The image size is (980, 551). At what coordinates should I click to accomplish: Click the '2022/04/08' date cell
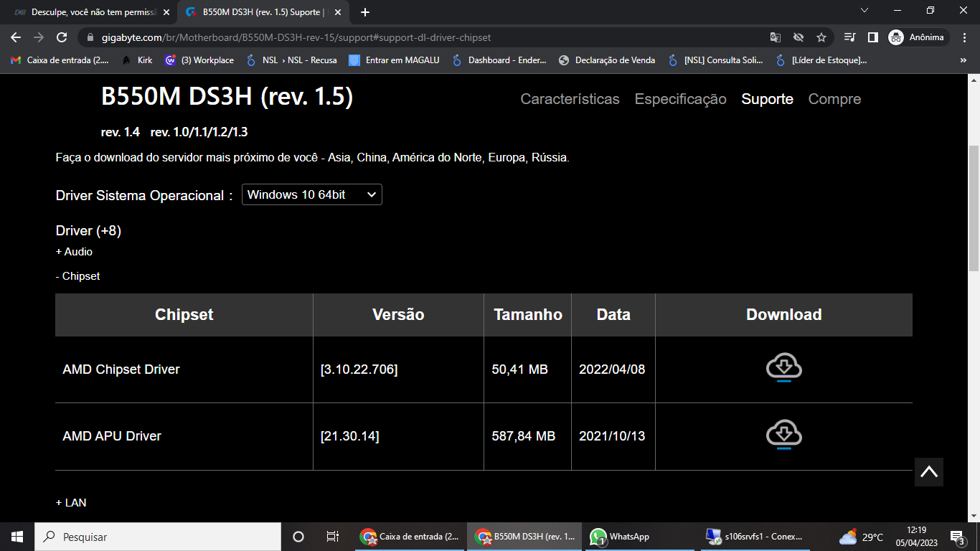click(613, 369)
